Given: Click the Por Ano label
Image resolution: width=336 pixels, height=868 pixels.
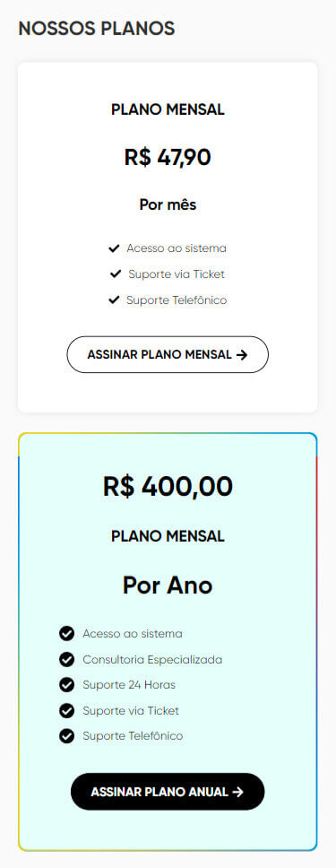Looking at the screenshot, I should pyautogui.click(x=168, y=586).
